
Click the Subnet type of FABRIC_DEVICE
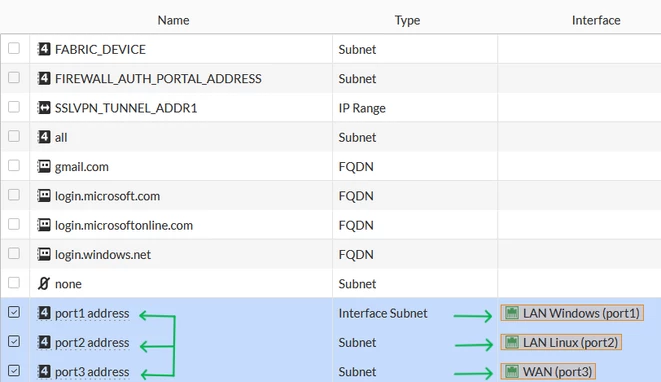coord(357,49)
